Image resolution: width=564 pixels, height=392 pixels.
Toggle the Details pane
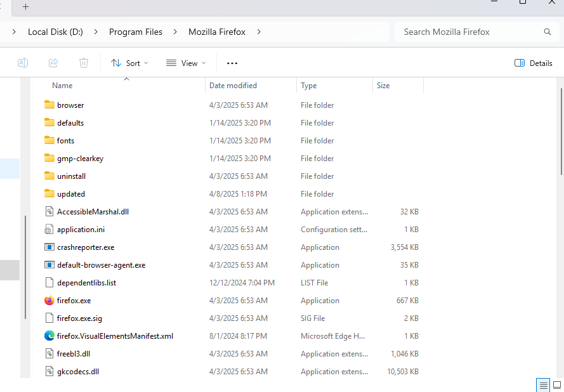(x=533, y=63)
